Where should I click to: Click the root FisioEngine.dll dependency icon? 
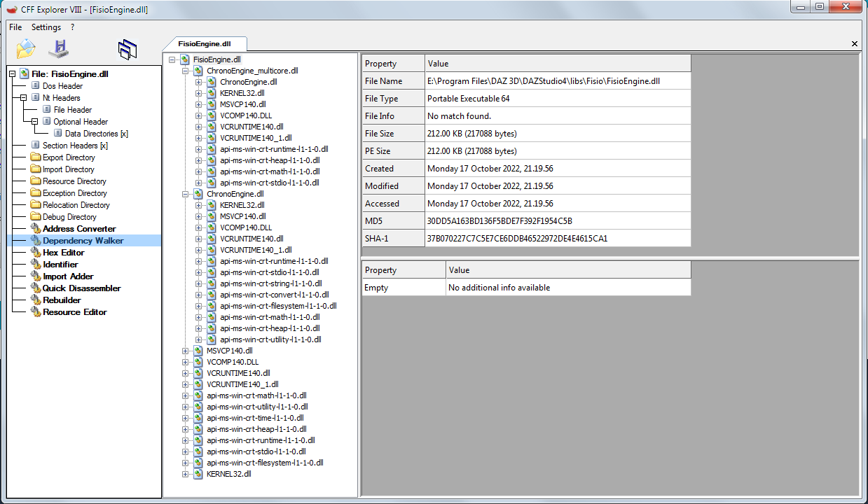click(x=185, y=59)
